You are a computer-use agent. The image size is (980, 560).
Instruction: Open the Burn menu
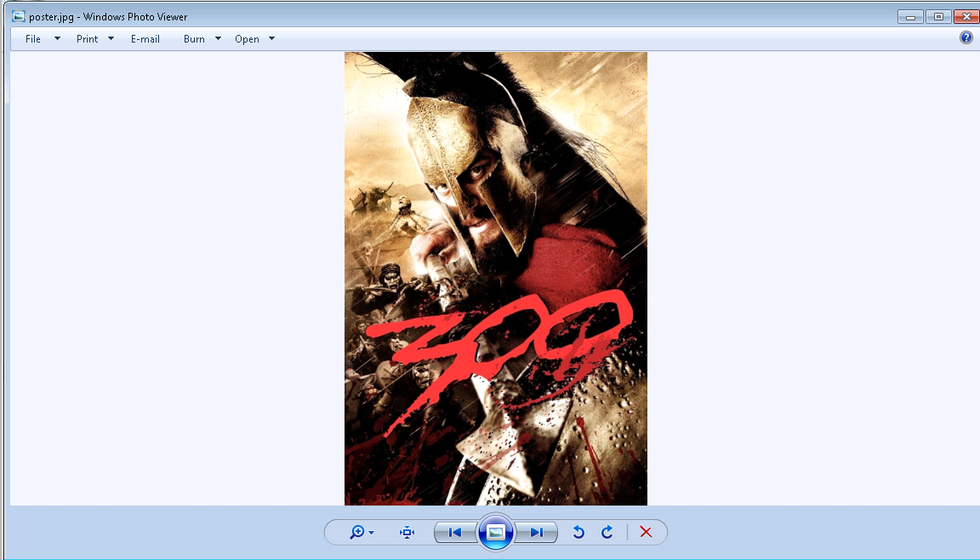pos(194,39)
